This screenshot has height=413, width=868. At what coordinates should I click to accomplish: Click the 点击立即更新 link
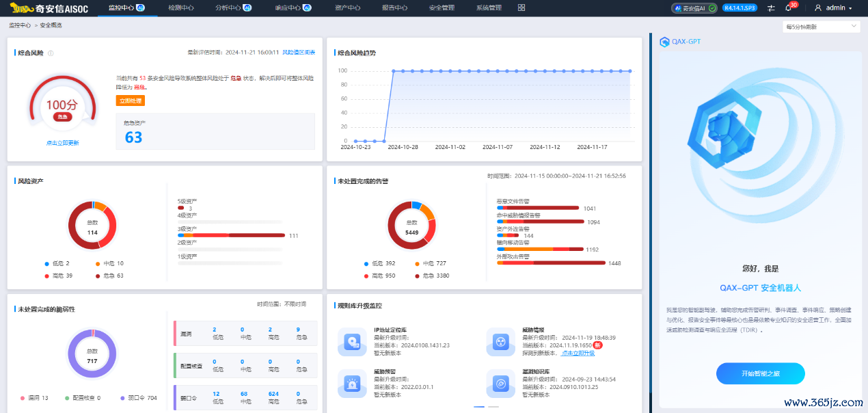click(62, 143)
